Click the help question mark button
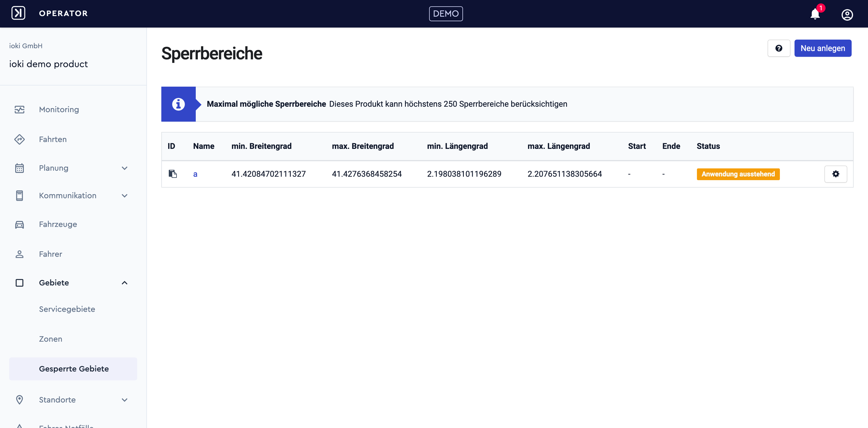The image size is (868, 428). [778, 48]
